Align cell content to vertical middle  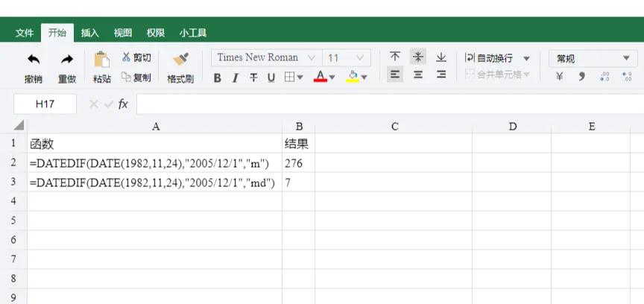coord(417,57)
